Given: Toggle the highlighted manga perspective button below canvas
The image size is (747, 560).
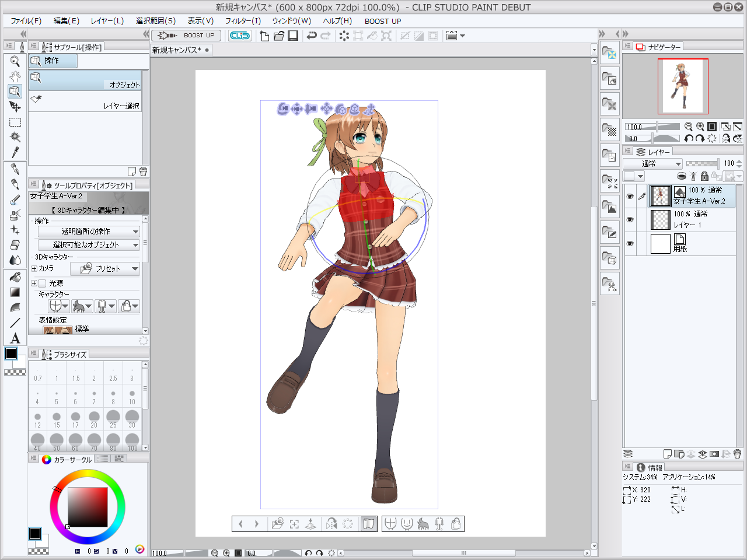Looking at the screenshot, I should pyautogui.click(x=369, y=524).
